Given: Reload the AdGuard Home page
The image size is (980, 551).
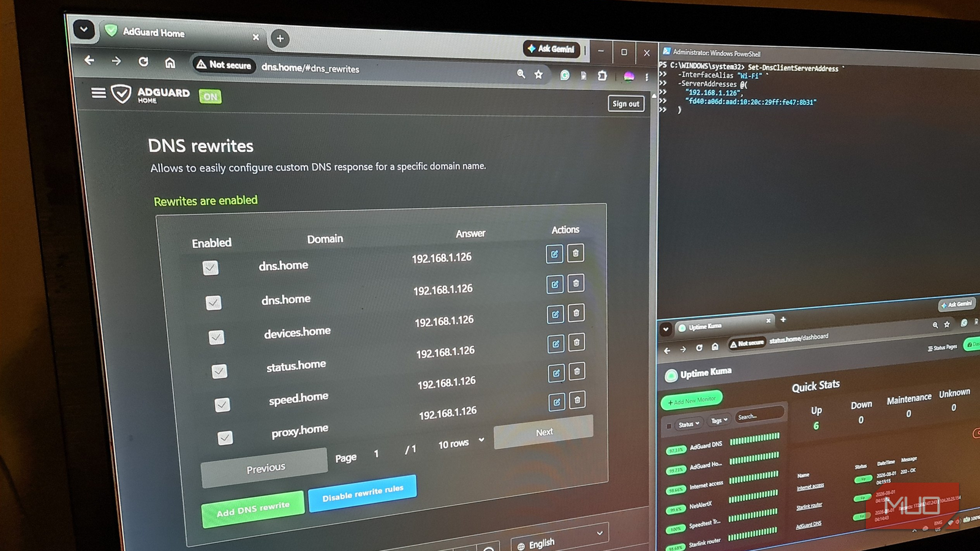Looking at the screenshot, I should [143, 61].
